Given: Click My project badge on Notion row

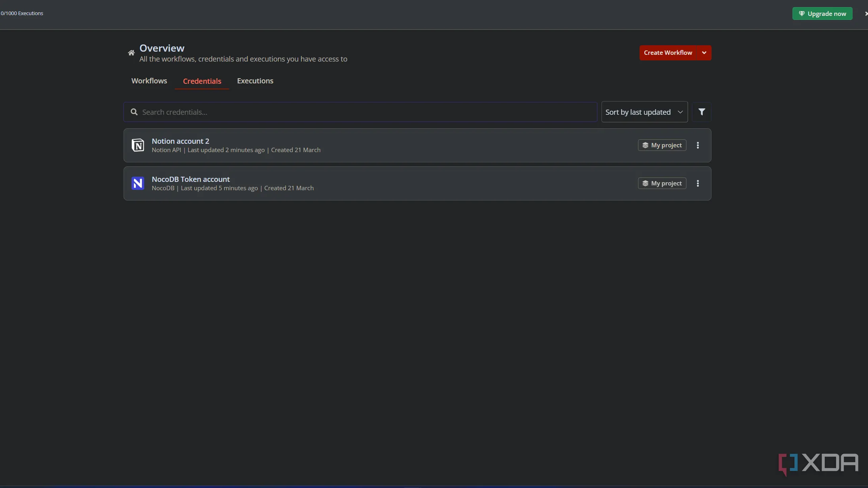Looking at the screenshot, I should pyautogui.click(x=662, y=145).
